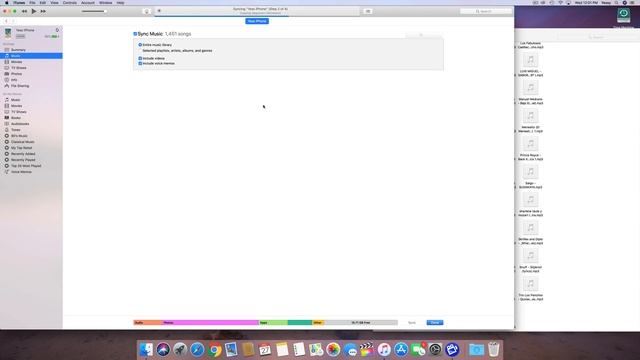
Task: Click the iPhone device thumbnail in sidebar
Action: [x=8, y=33]
